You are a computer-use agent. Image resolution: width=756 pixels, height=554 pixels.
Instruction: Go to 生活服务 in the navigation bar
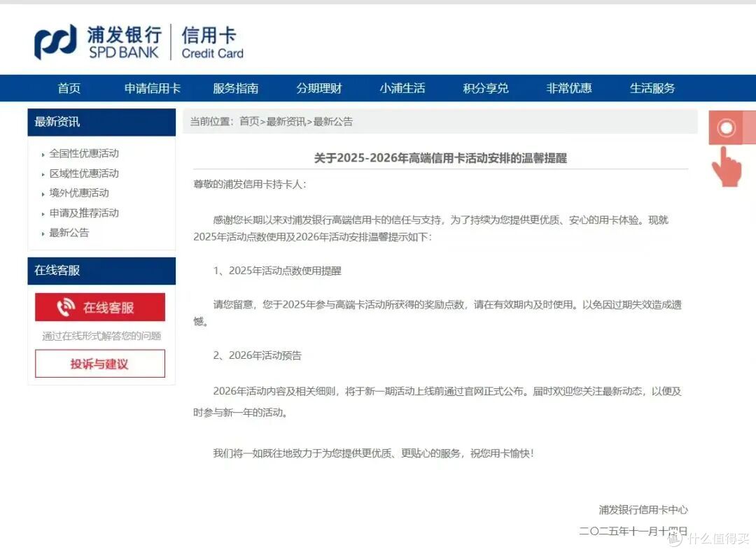click(652, 88)
